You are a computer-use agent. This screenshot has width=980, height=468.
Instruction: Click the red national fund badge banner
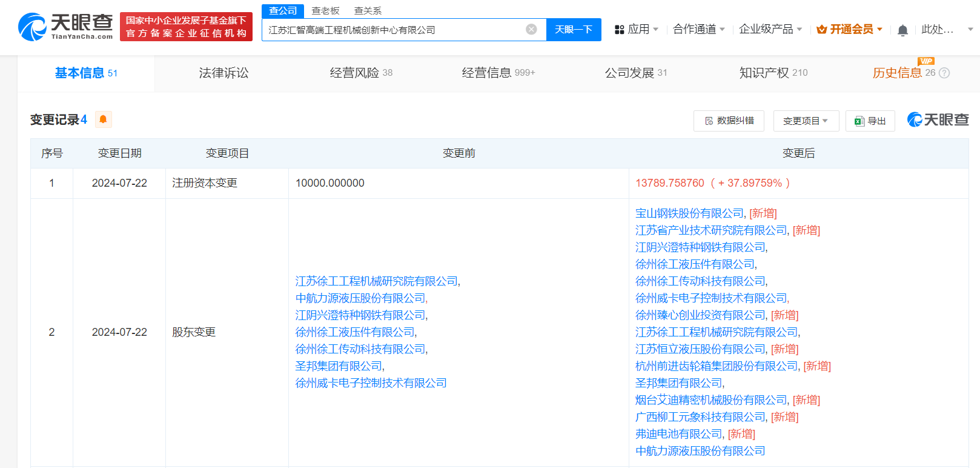tap(186, 27)
